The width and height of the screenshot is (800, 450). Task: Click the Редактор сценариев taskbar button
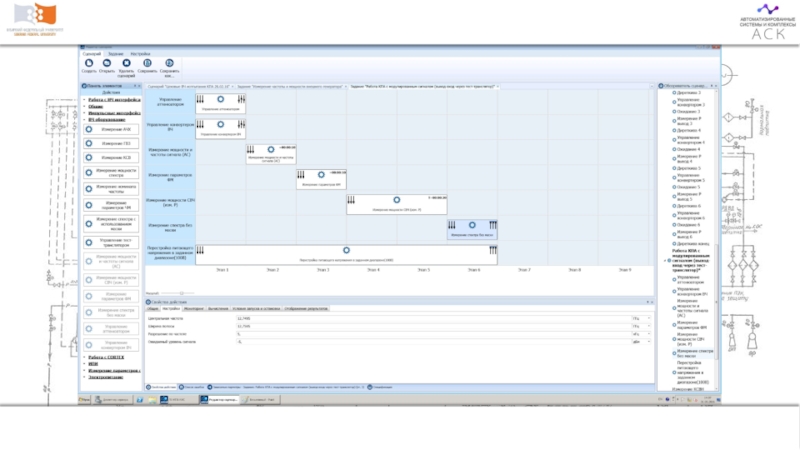click(219, 399)
